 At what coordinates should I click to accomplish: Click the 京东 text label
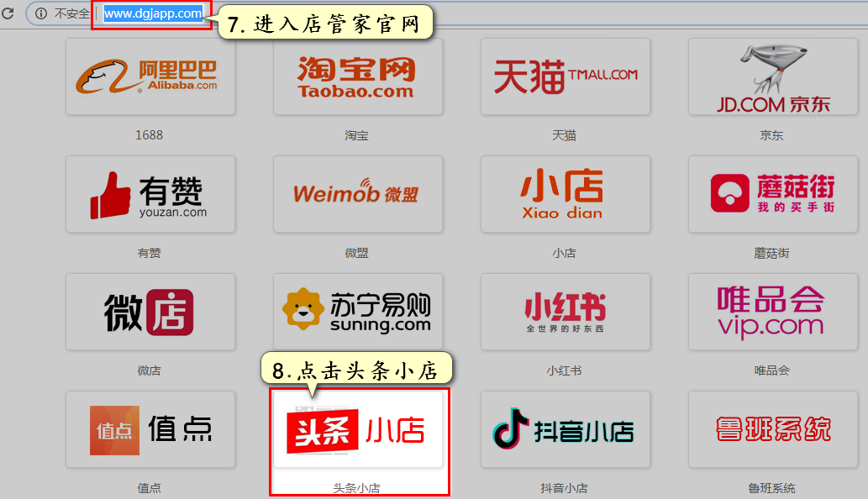coord(771,135)
